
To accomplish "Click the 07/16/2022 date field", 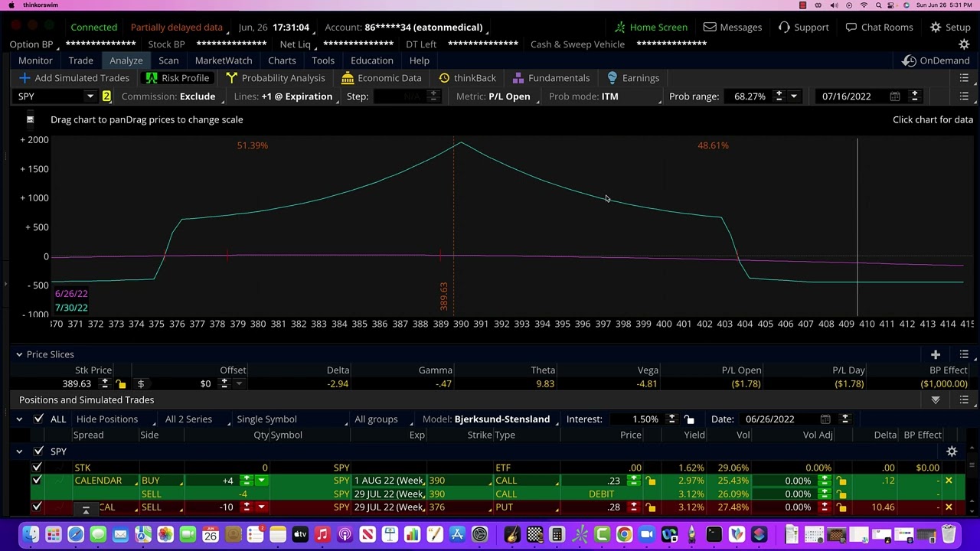I will point(846,96).
